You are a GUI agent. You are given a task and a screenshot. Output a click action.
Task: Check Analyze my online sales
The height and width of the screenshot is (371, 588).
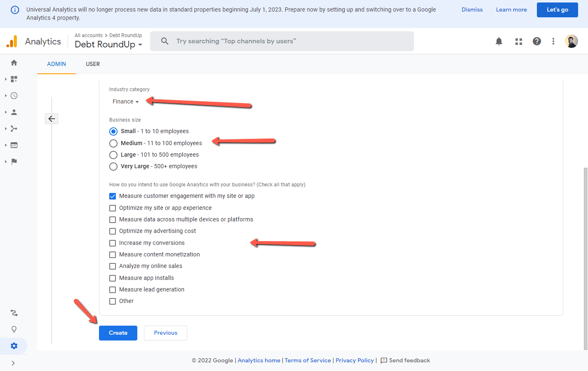coord(113,266)
